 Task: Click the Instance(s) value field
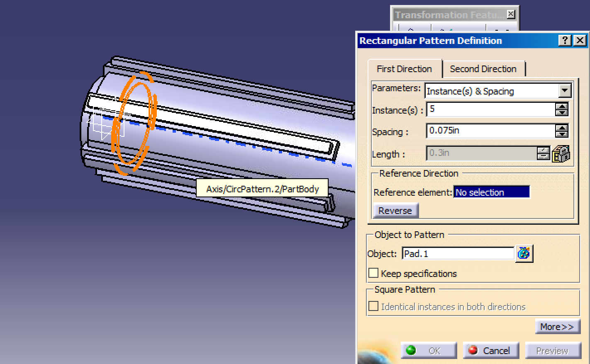click(x=491, y=109)
